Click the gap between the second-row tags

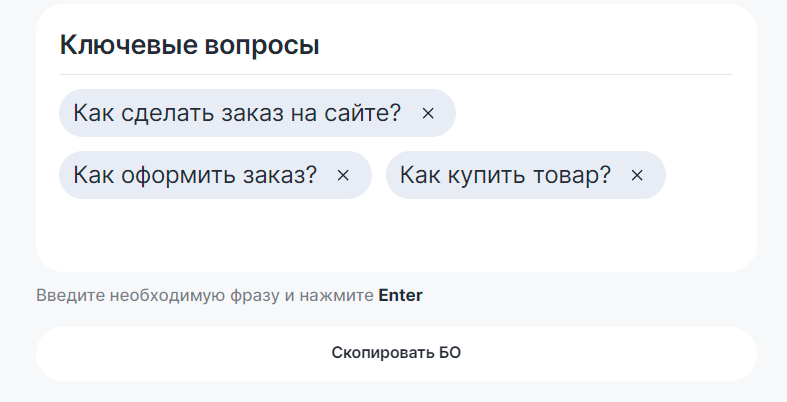[379, 175]
